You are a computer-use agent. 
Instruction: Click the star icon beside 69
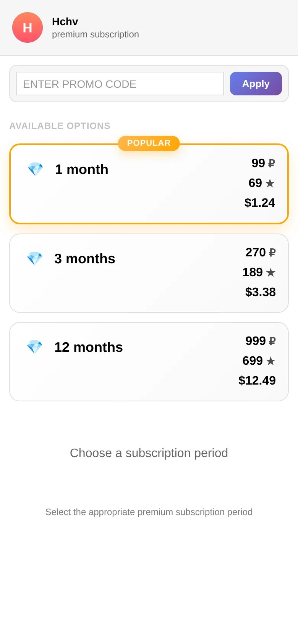click(270, 183)
